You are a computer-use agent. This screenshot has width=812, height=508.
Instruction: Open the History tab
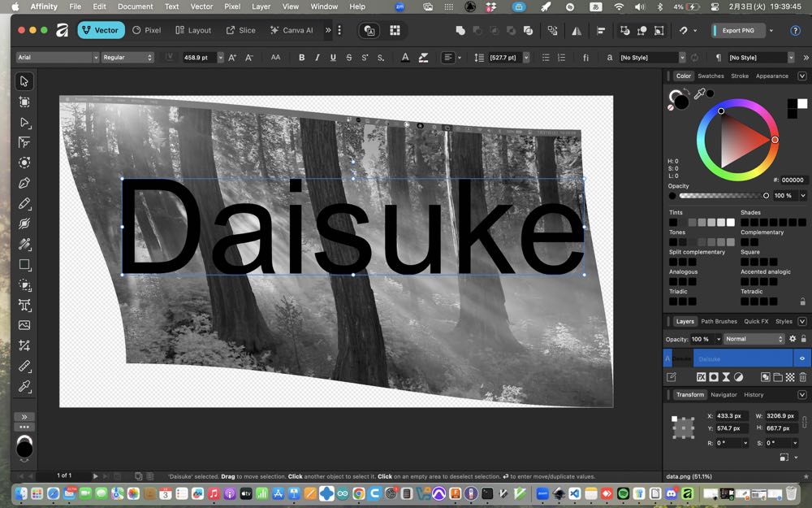point(754,394)
